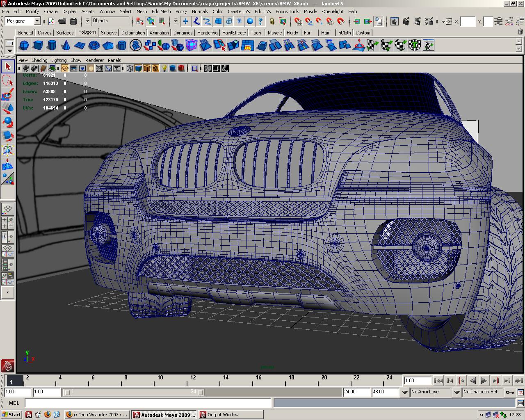Go to the end of playback range
Viewport: 525px width, 420px height.
[x=518, y=381]
